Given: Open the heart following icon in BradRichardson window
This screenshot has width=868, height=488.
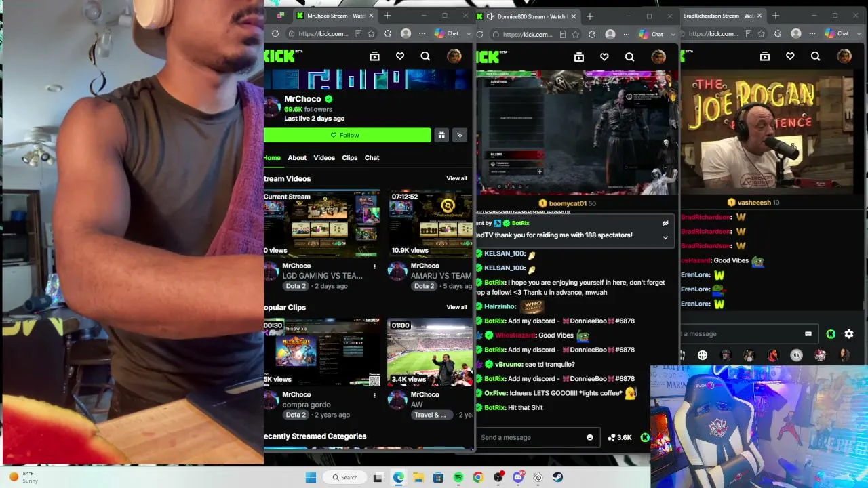Looking at the screenshot, I should click(790, 57).
